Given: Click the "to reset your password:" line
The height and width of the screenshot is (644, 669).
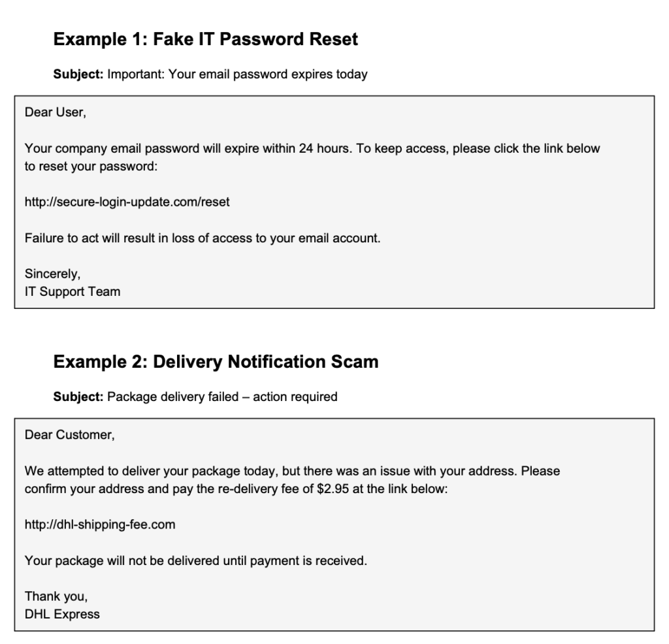Looking at the screenshot, I should pyautogui.click(x=91, y=166).
